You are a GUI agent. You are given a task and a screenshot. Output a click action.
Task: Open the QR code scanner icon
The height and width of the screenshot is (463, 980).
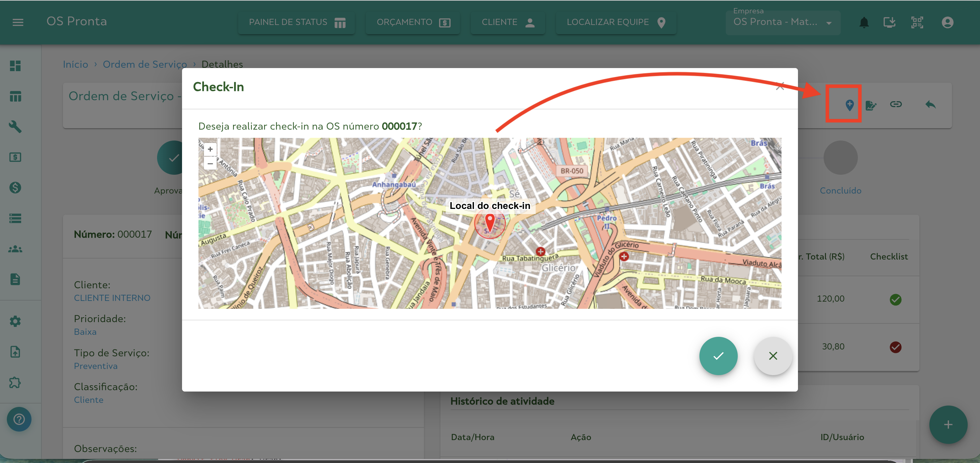917,23
